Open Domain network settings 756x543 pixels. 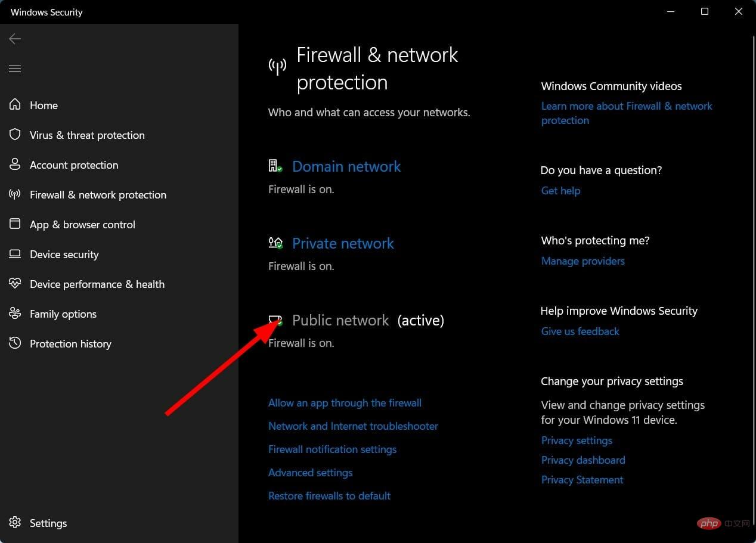click(x=346, y=166)
